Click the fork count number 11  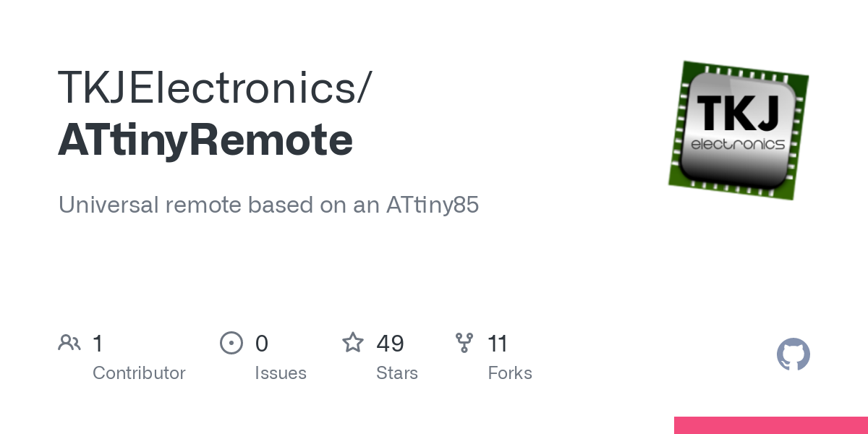click(498, 344)
